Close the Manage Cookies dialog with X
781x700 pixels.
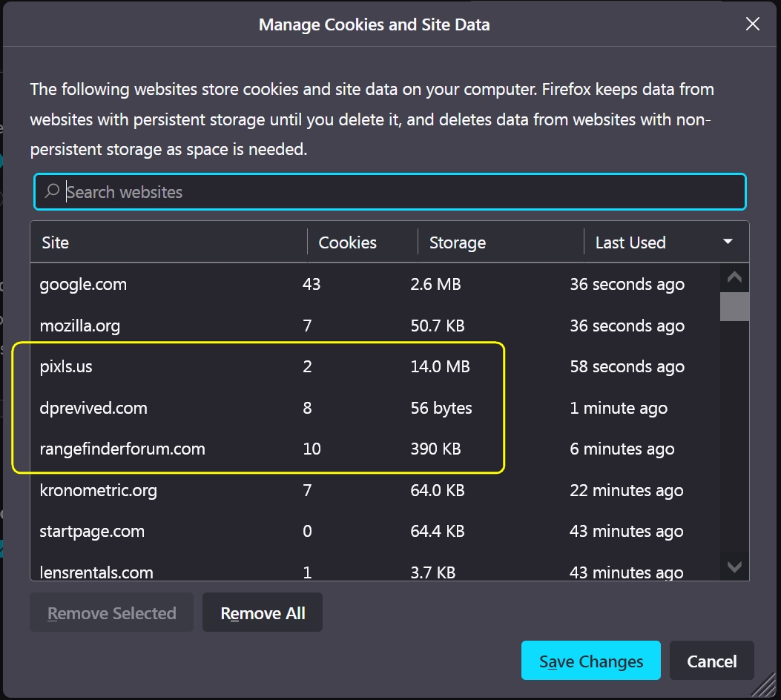pyautogui.click(x=752, y=24)
